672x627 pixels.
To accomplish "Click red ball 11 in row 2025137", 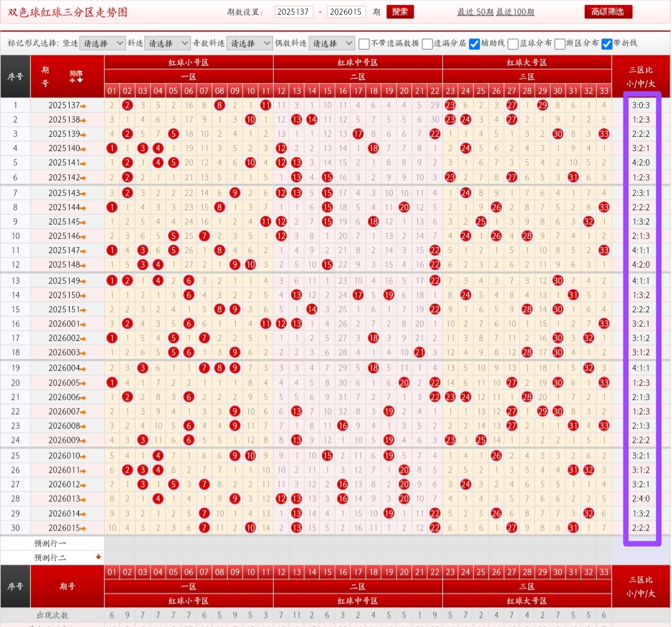I will coord(266,105).
